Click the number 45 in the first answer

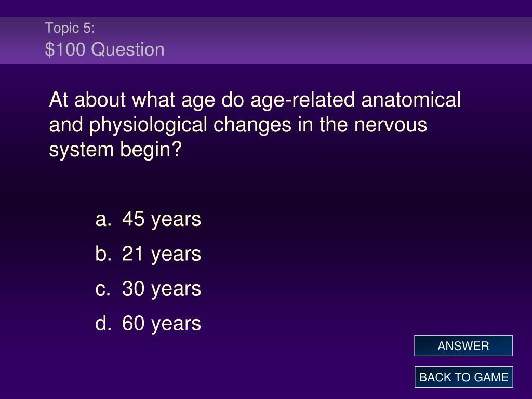133,219
